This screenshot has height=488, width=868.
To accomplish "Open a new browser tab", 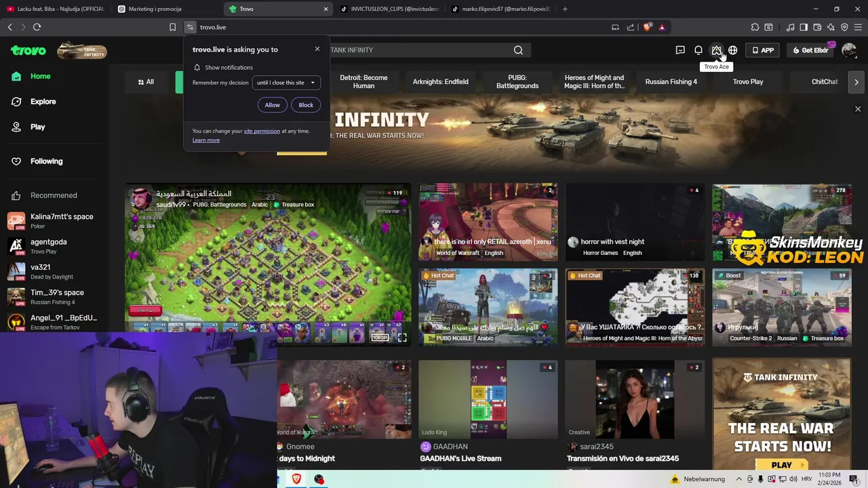I will (565, 9).
